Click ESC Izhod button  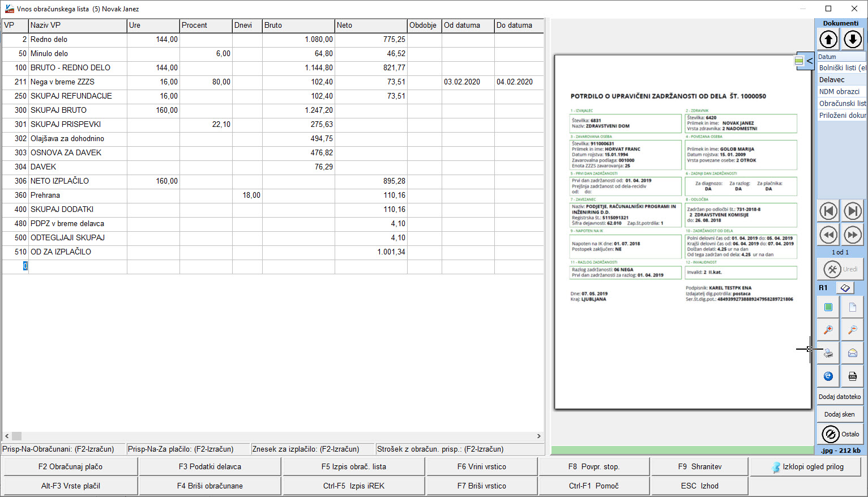[x=700, y=486]
